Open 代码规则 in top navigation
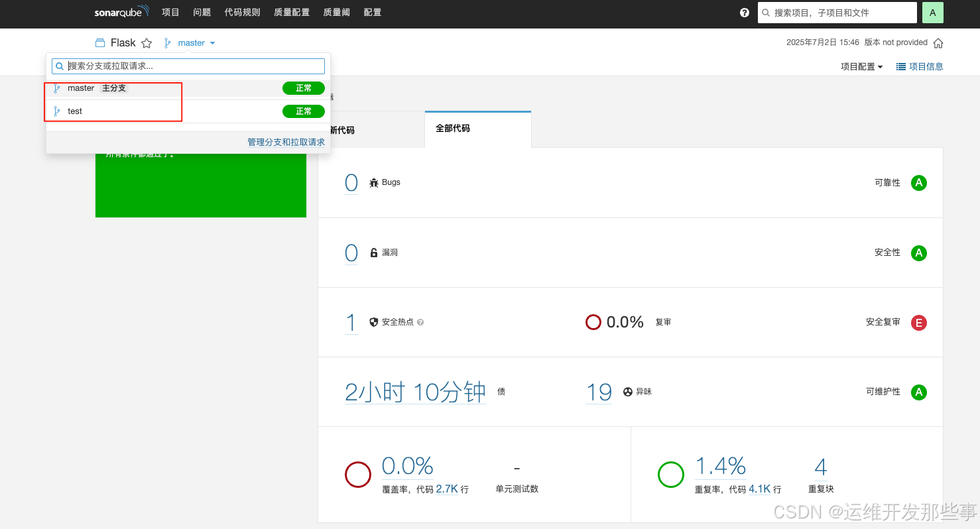The image size is (980, 529). (243, 13)
